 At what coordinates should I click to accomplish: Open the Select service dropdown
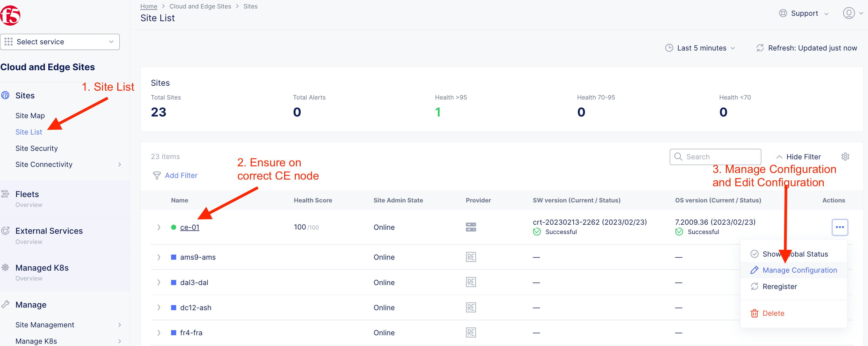pyautogui.click(x=60, y=42)
